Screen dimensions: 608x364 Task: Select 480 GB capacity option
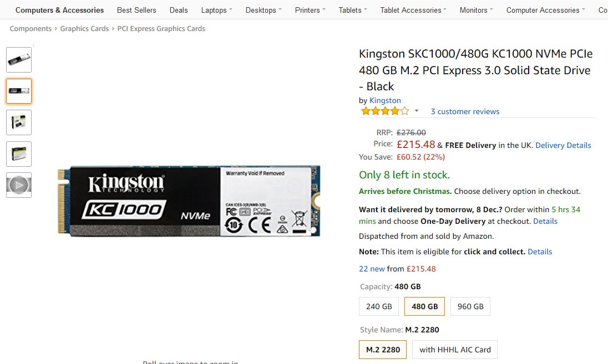[424, 306]
